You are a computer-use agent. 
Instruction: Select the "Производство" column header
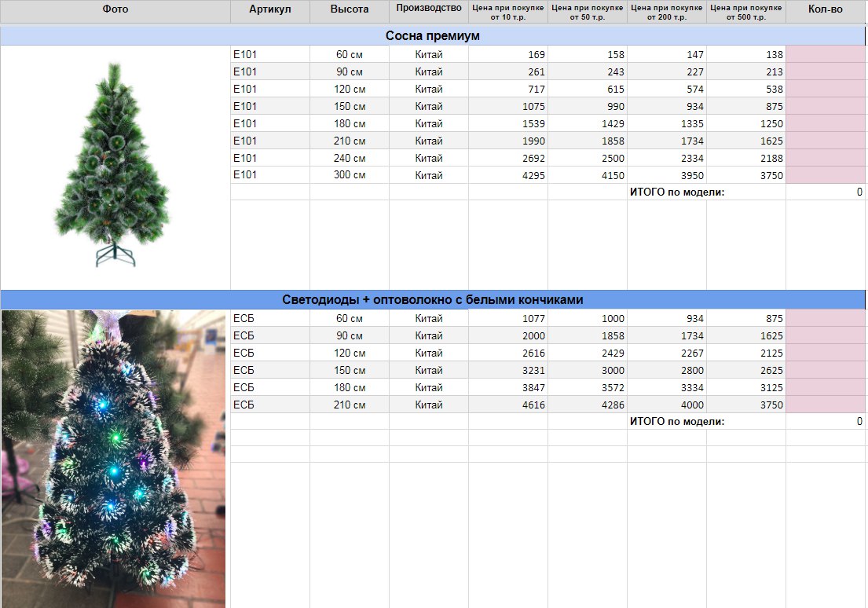[x=428, y=9]
